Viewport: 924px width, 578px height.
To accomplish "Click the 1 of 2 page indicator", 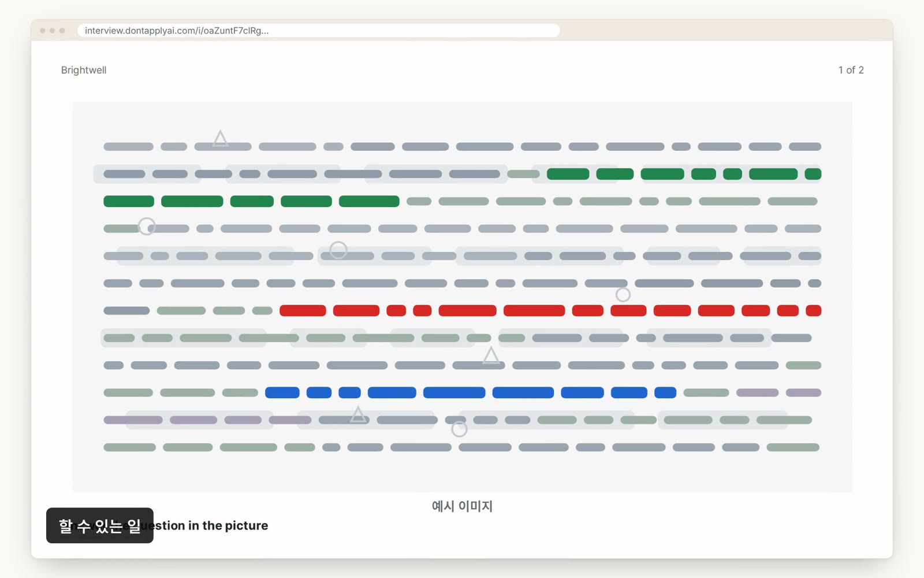I will (851, 70).
